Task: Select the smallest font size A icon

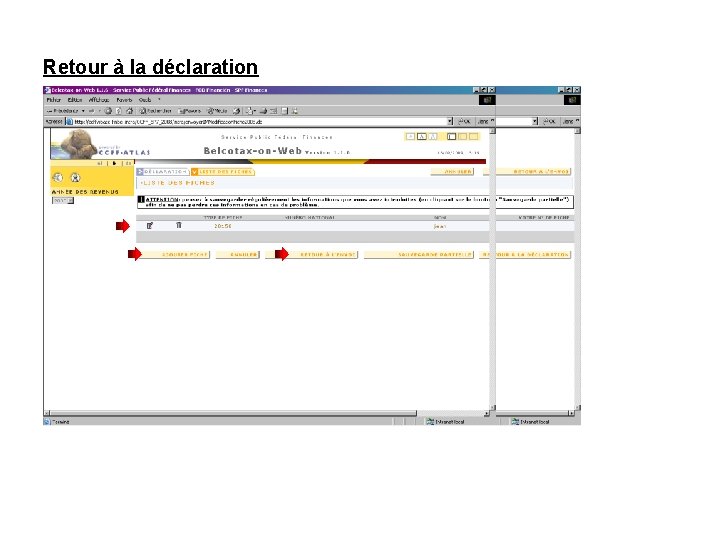Action: 411,136
